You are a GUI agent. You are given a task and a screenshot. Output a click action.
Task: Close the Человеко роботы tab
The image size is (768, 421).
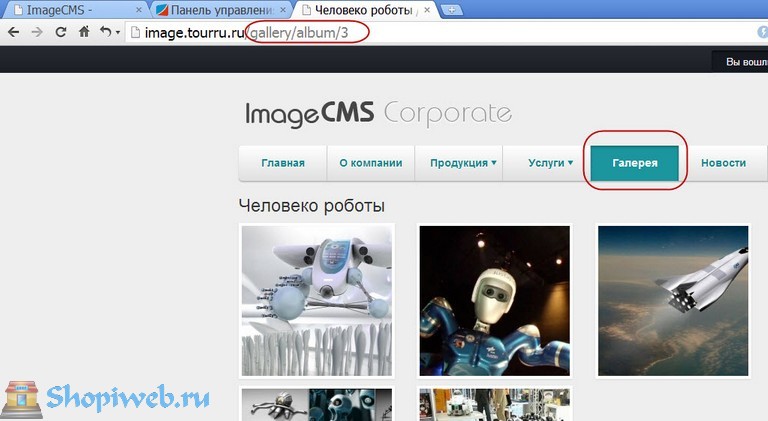[x=427, y=10]
